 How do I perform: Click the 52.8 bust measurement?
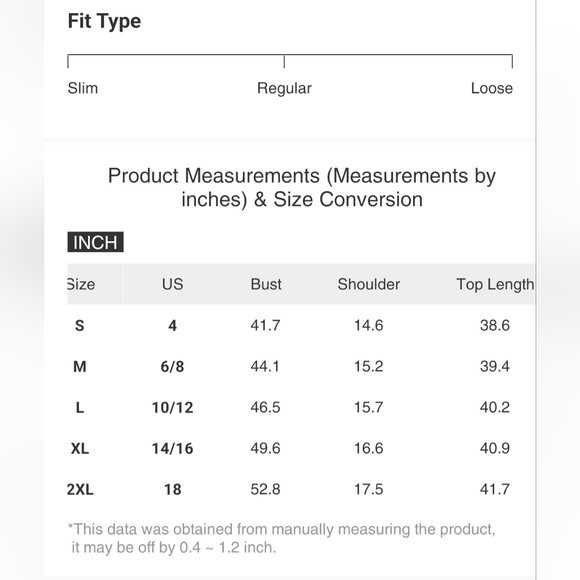(265, 489)
